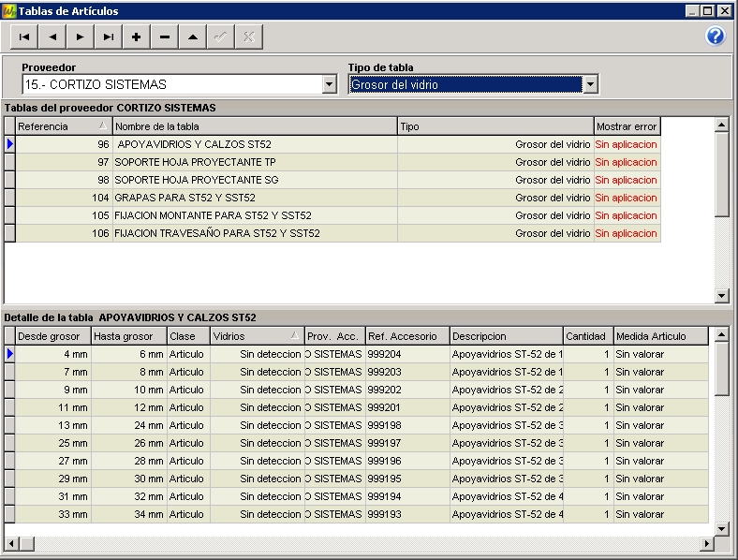Click the 13 mm Desde grosor cell
Viewport: 738px width, 560px height.
coord(53,425)
